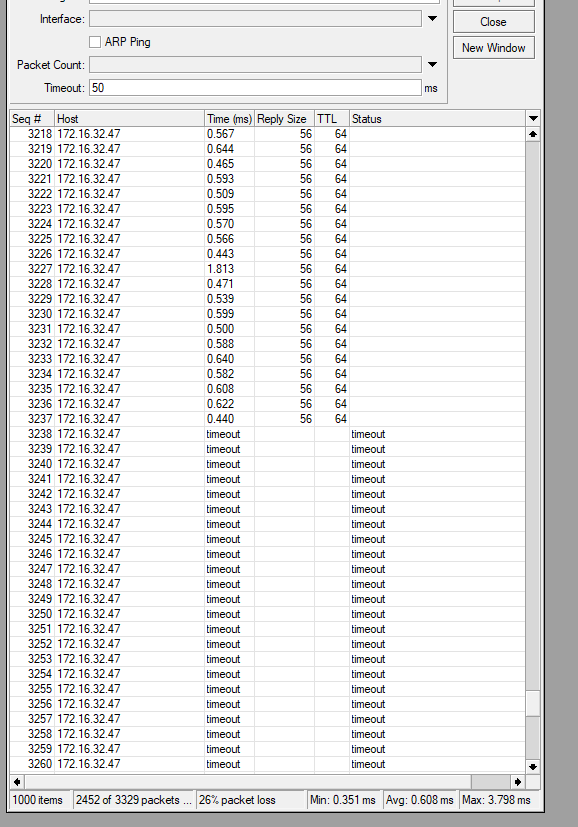Select the row with Seq # 3252
The height and width of the screenshot is (827, 578).
point(267,644)
